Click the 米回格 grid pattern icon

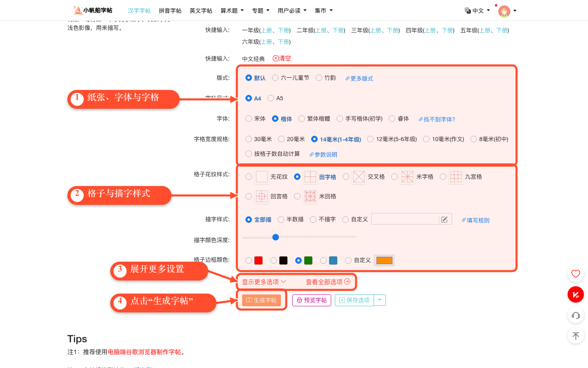pyautogui.click(x=310, y=196)
